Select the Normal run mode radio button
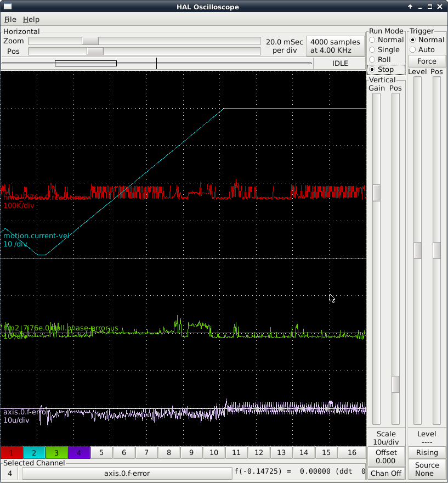448x483 pixels. pos(373,40)
